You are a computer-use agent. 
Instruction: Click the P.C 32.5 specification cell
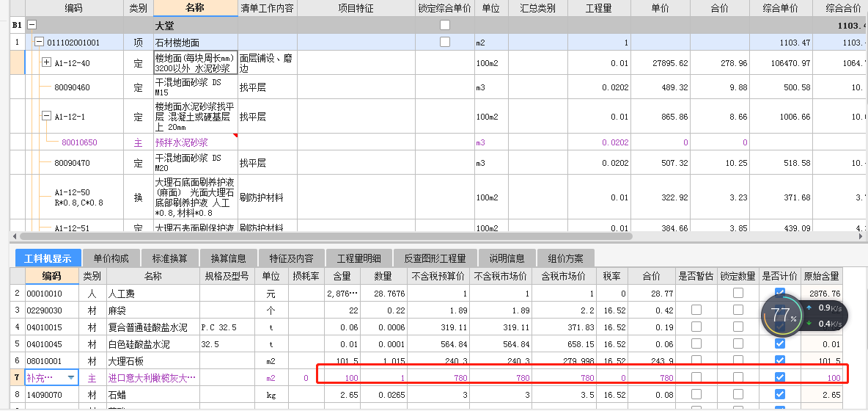click(x=227, y=327)
